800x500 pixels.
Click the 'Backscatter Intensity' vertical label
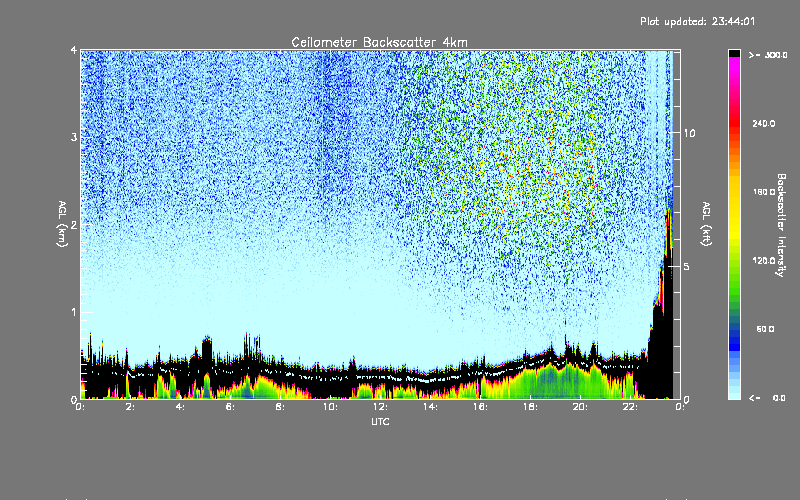pos(780,225)
